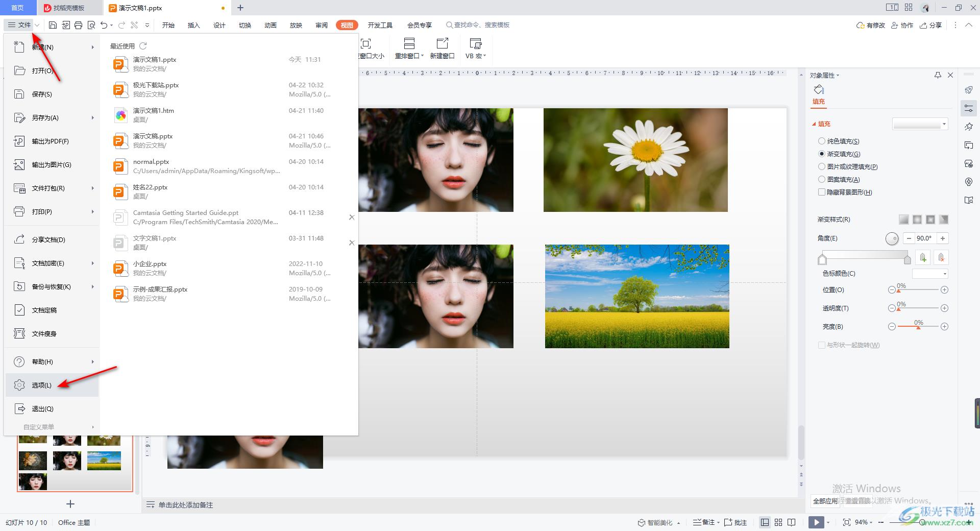Expand the Print (打印) submenu
Screen dimensions: 980x531
pos(92,211)
